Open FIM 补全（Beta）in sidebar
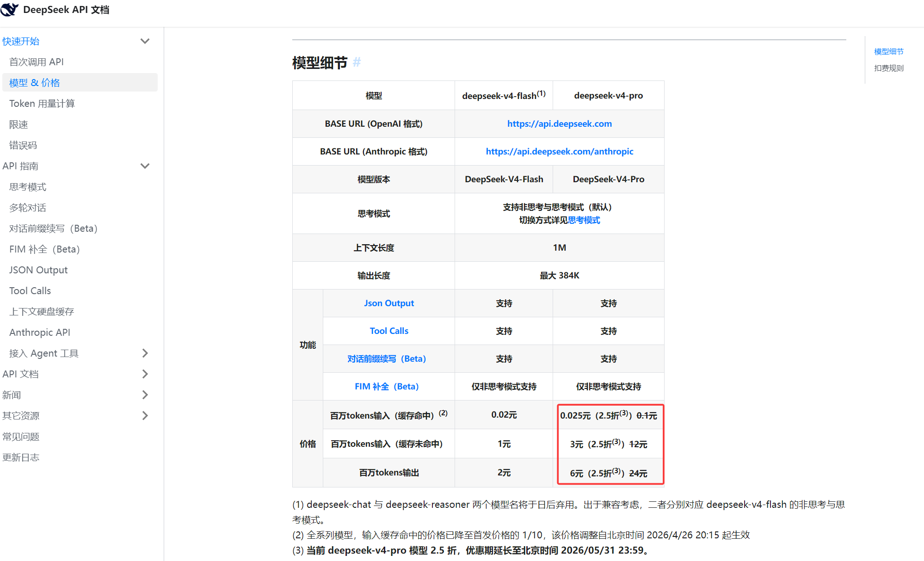 [x=44, y=249]
